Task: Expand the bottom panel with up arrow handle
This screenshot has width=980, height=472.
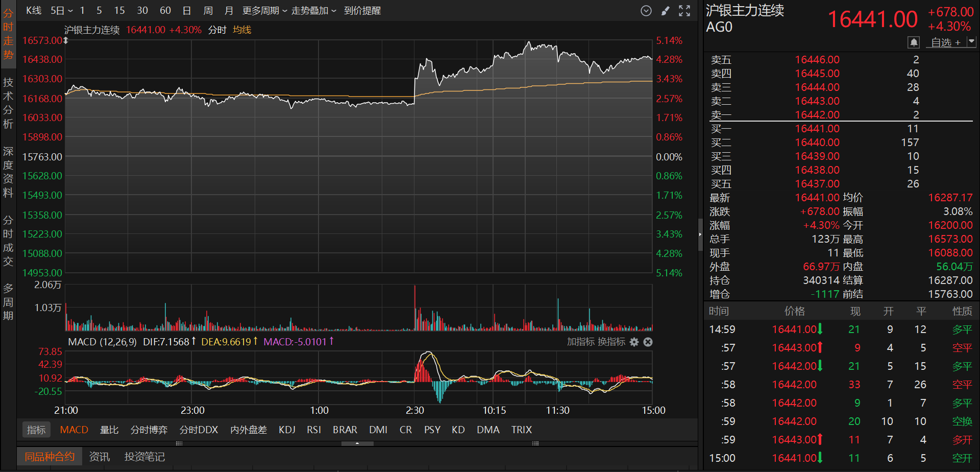Action: pos(357,443)
